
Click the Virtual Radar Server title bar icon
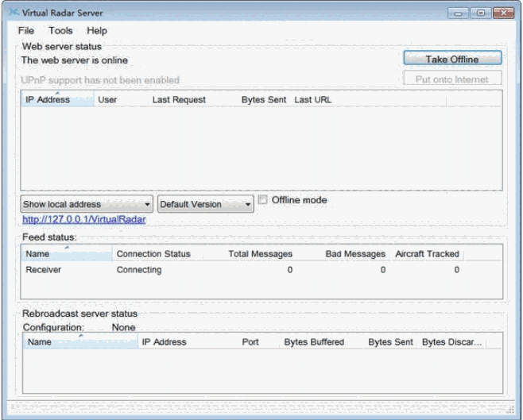point(13,13)
